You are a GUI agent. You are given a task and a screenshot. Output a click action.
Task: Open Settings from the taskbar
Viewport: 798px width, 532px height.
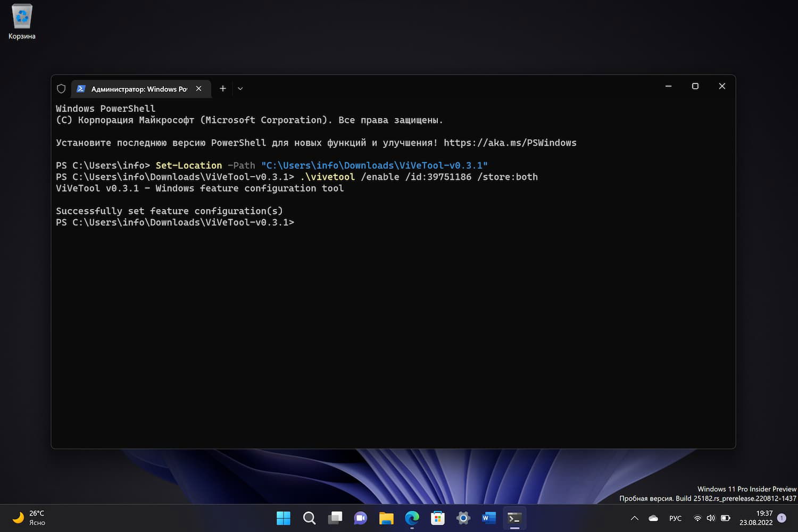(463, 518)
